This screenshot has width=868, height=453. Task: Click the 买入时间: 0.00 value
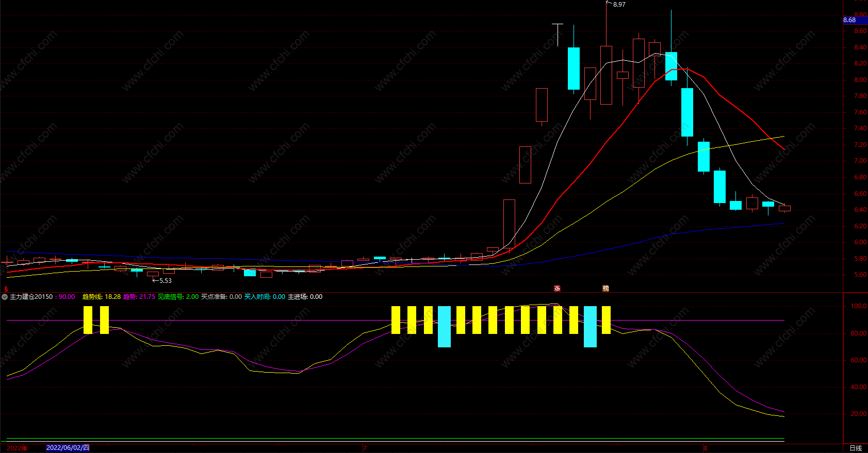tap(265, 297)
